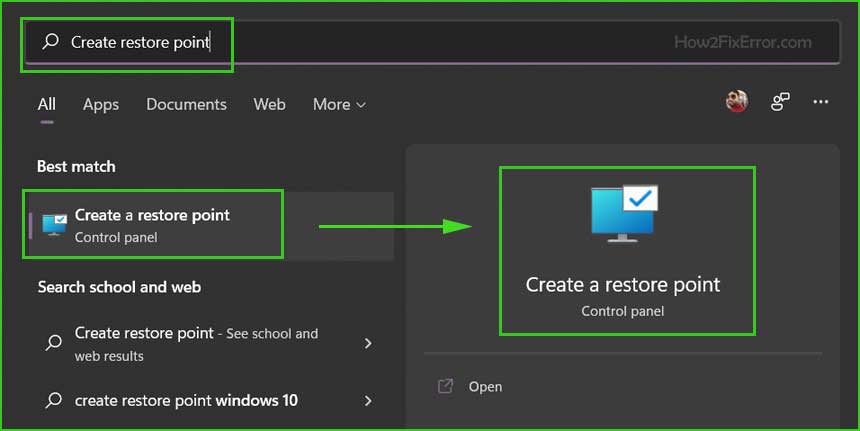The width and height of the screenshot is (860, 431).
Task: Open the user profile avatar
Action: point(737,101)
